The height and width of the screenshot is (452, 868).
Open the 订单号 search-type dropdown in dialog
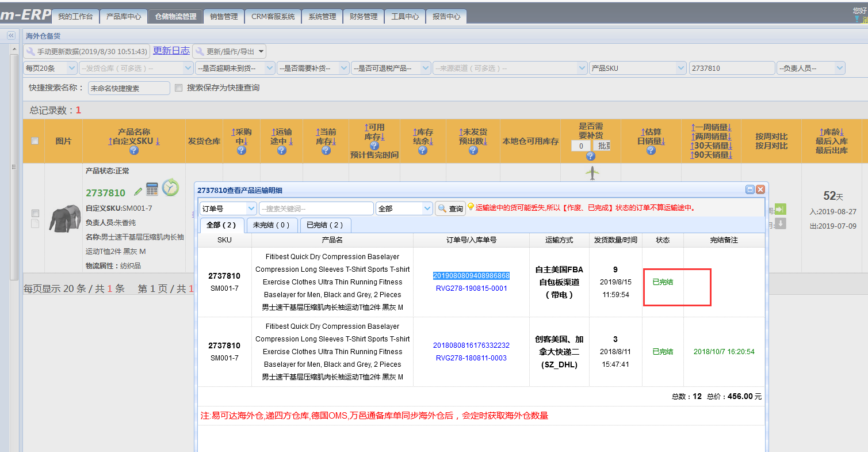(x=228, y=208)
